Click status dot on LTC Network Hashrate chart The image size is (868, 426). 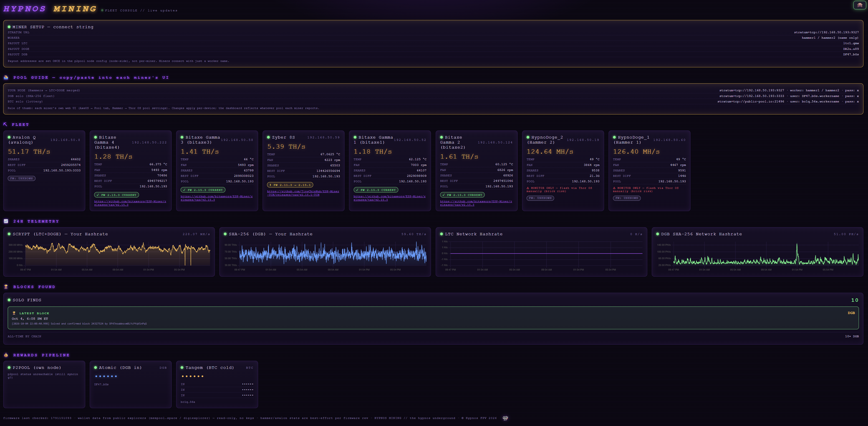(x=442, y=234)
